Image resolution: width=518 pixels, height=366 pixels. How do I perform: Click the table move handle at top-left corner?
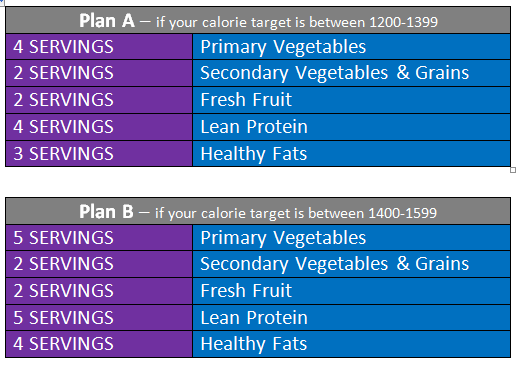(x=2, y=2)
